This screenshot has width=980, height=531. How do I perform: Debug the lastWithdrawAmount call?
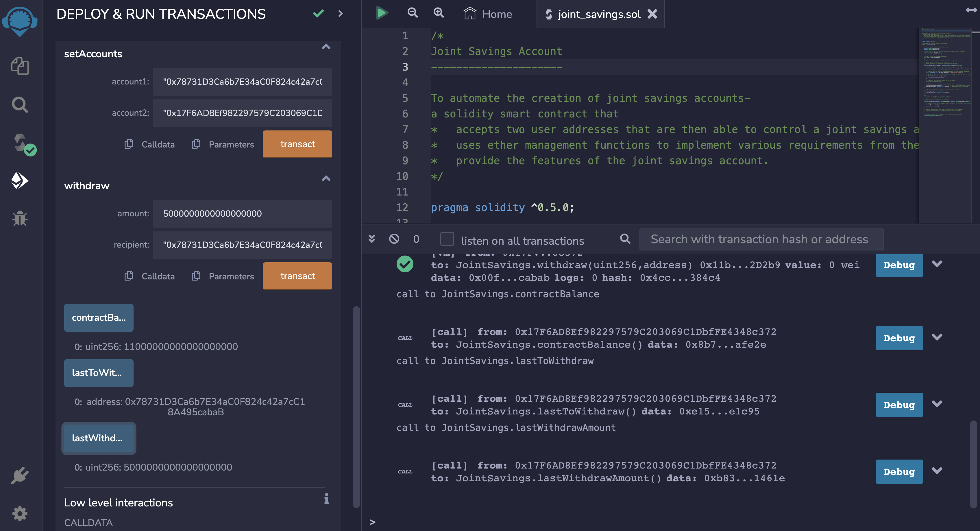(899, 472)
